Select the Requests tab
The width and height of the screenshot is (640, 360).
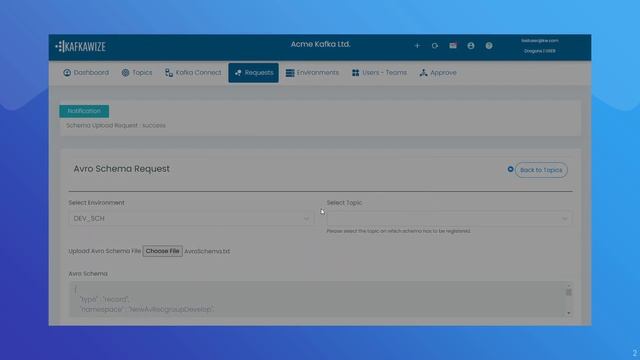point(253,73)
